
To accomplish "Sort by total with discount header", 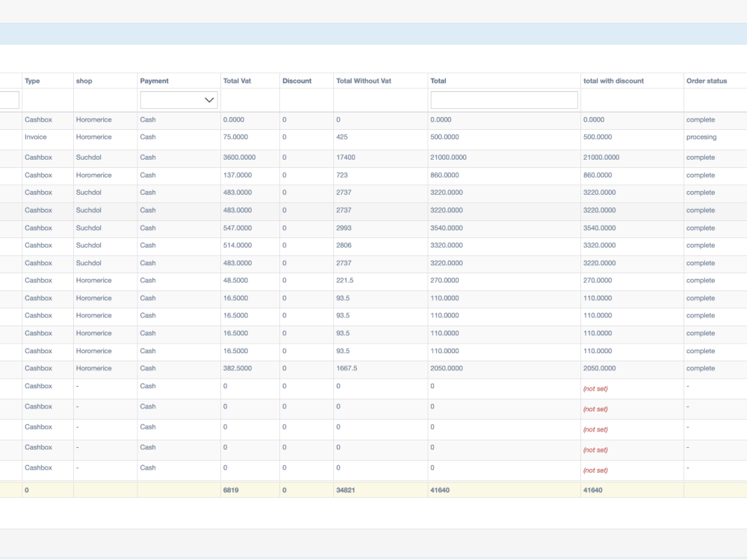I will [613, 81].
